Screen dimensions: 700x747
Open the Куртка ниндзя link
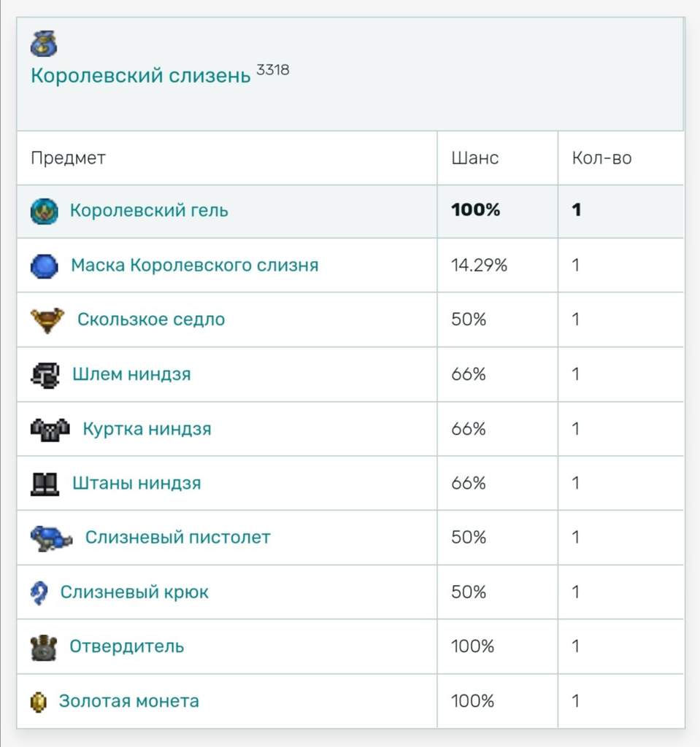147,429
